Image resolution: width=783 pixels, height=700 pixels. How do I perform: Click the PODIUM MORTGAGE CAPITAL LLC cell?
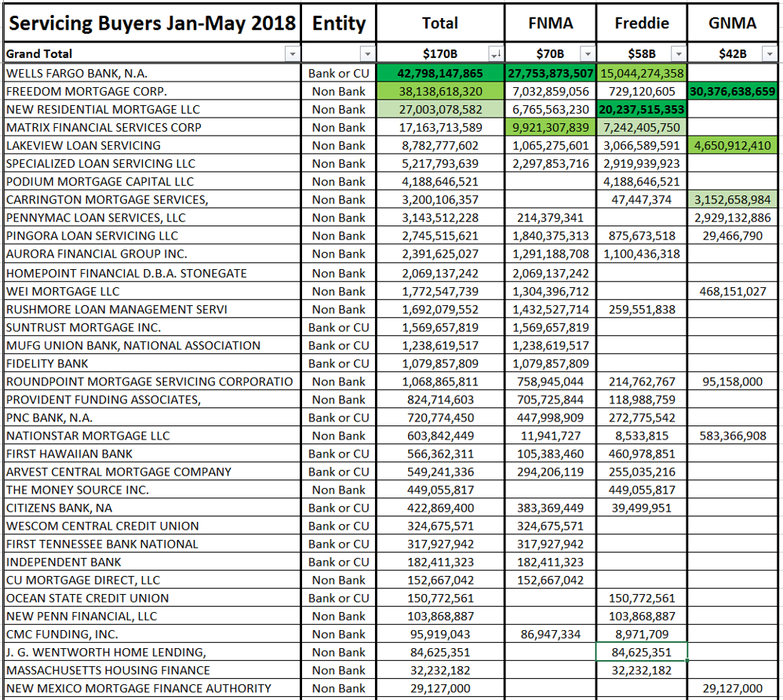tap(152, 181)
